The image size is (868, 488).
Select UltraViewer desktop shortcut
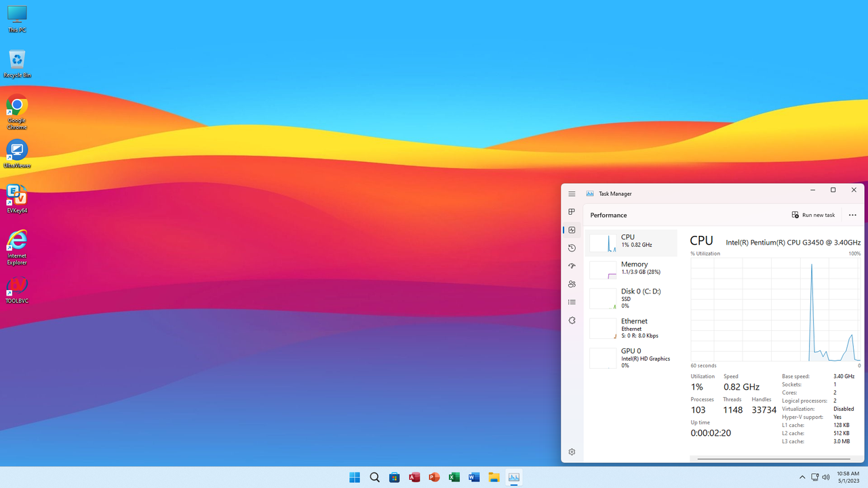click(17, 154)
